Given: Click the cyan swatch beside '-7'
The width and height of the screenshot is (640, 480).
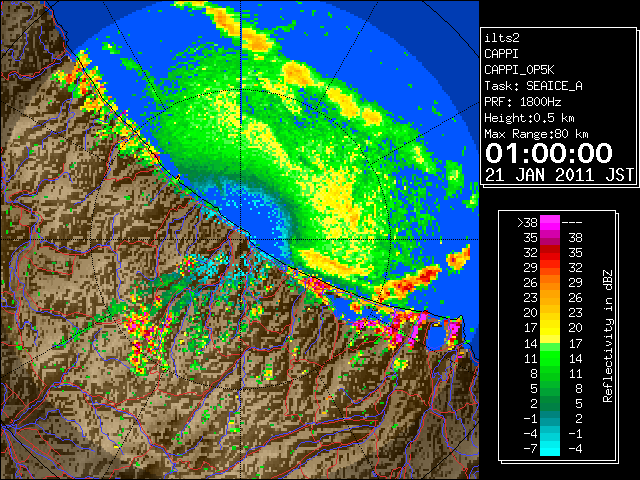Looking at the screenshot, I should [x=550, y=448].
